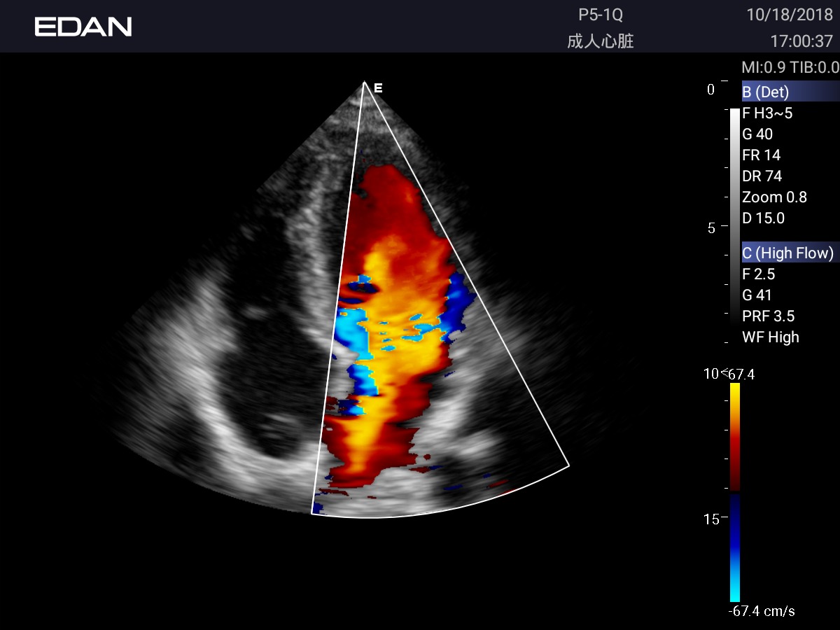Click the frame rate FR 14 value

click(761, 155)
